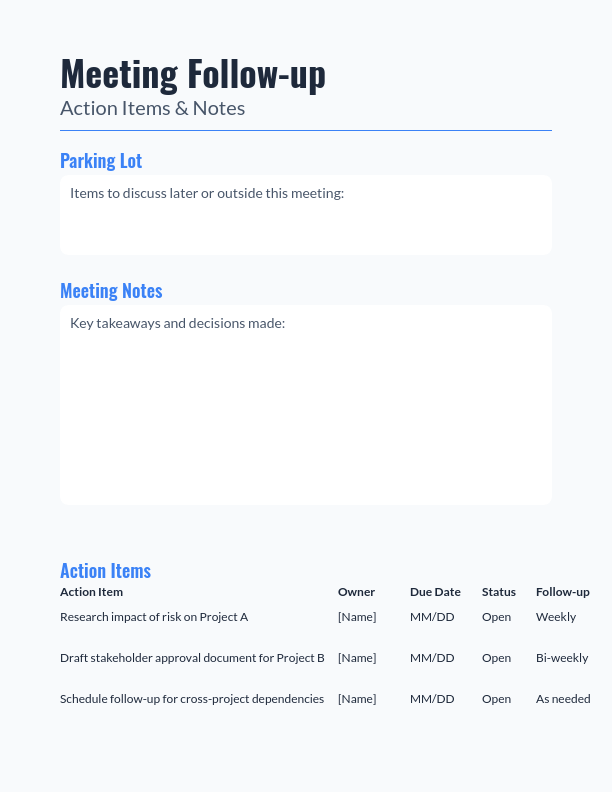Click the Due Date column header
Viewport: 612px width, 792px height.
point(435,592)
